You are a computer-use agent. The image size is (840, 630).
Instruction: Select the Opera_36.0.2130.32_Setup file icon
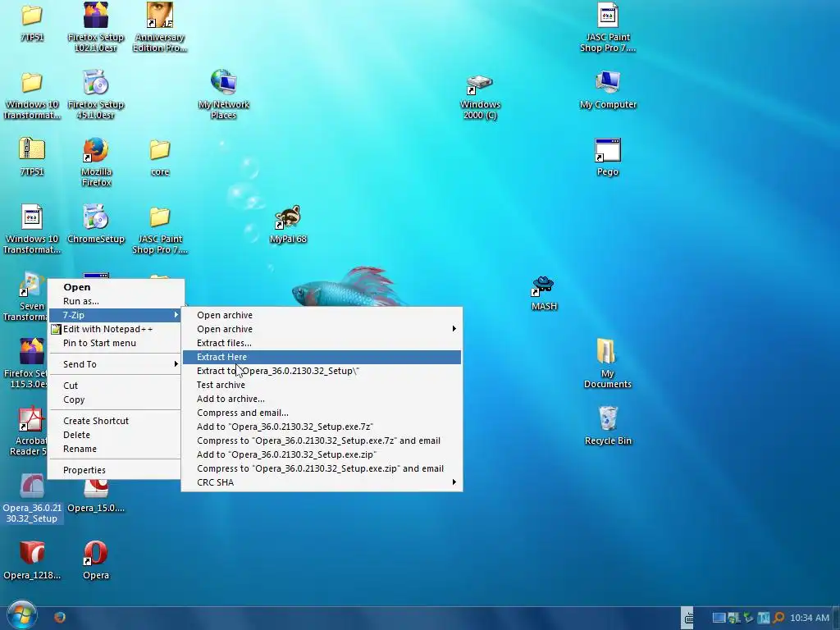(x=32, y=486)
